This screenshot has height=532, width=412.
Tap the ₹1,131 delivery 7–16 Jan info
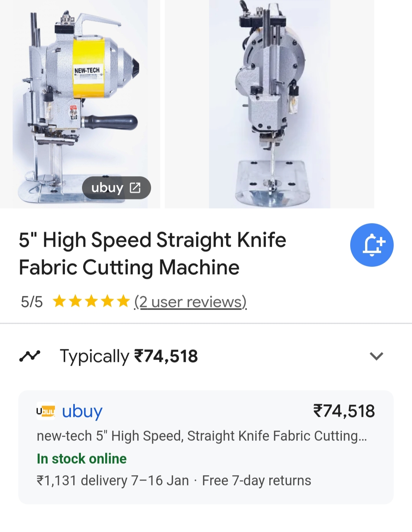click(x=113, y=481)
